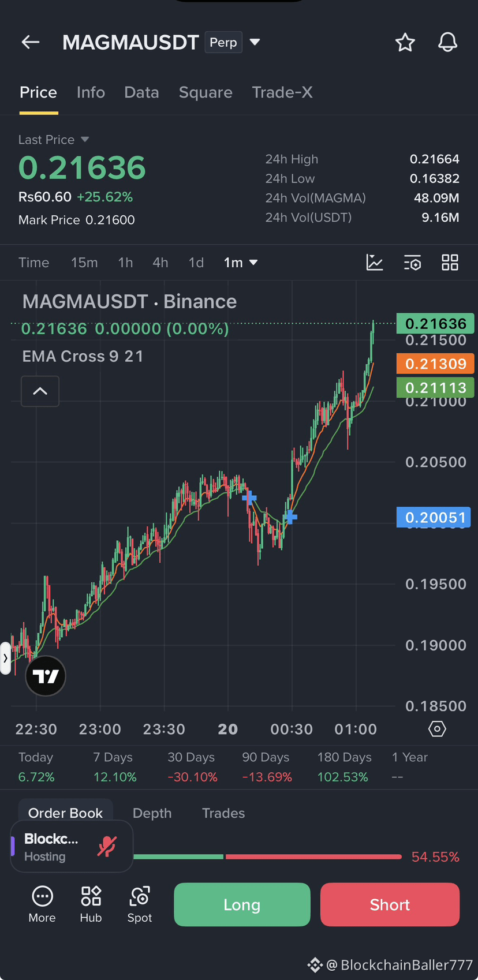Screen dimensions: 478x980
Task: Open the 1m interval dropdown
Action: pyautogui.click(x=241, y=263)
